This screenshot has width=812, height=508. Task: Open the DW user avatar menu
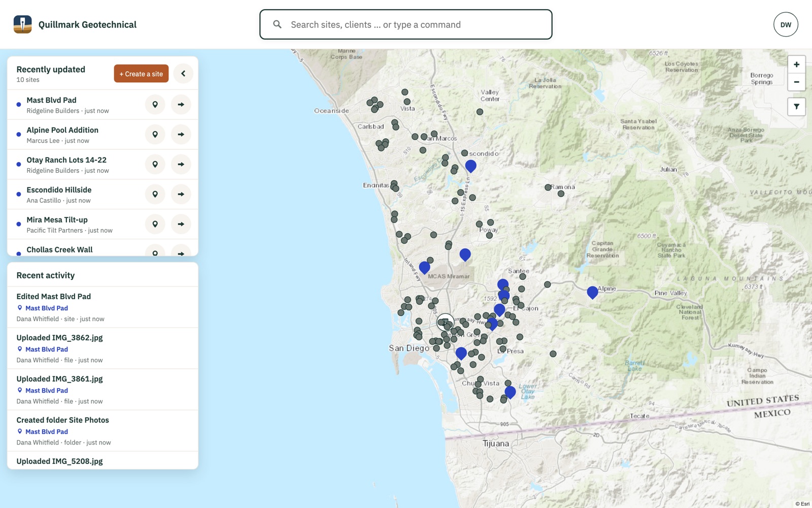pyautogui.click(x=786, y=24)
